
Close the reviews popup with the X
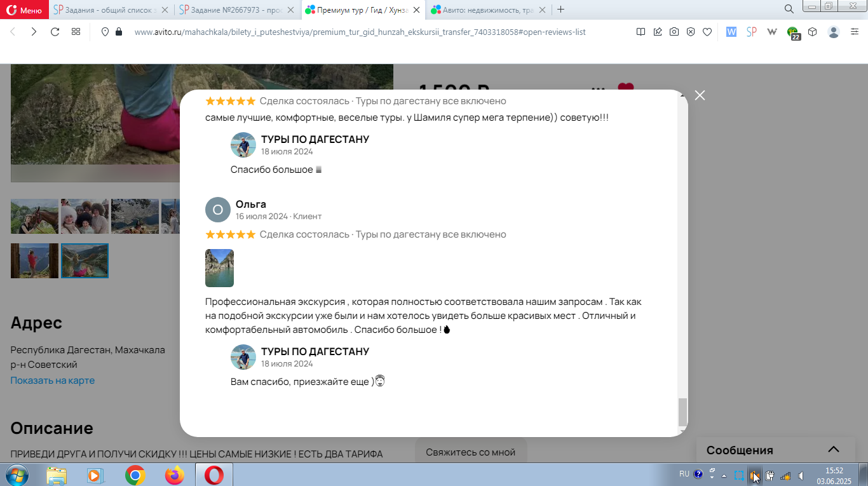[700, 95]
